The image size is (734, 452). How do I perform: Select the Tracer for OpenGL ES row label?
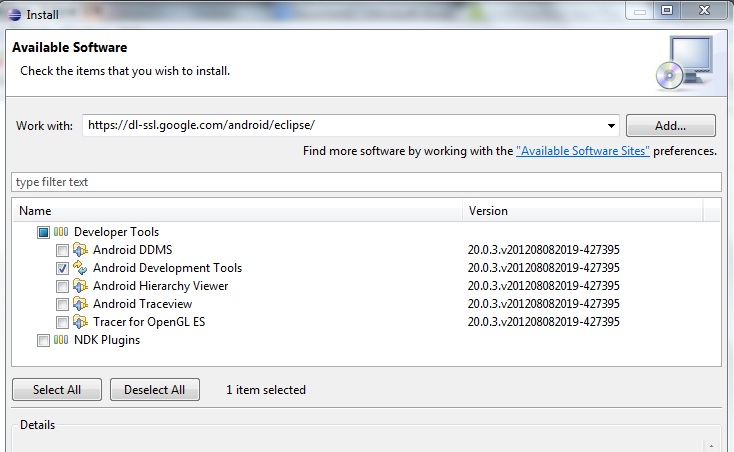click(x=149, y=322)
